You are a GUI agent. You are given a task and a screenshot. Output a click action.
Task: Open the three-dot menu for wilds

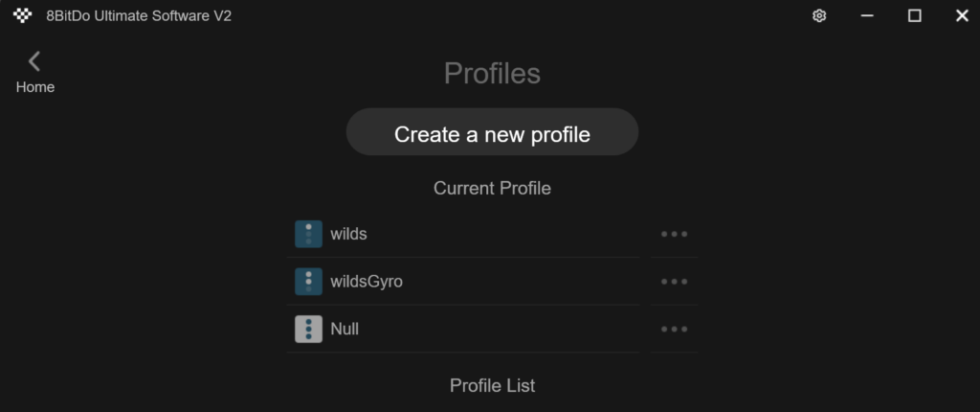pos(675,234)
